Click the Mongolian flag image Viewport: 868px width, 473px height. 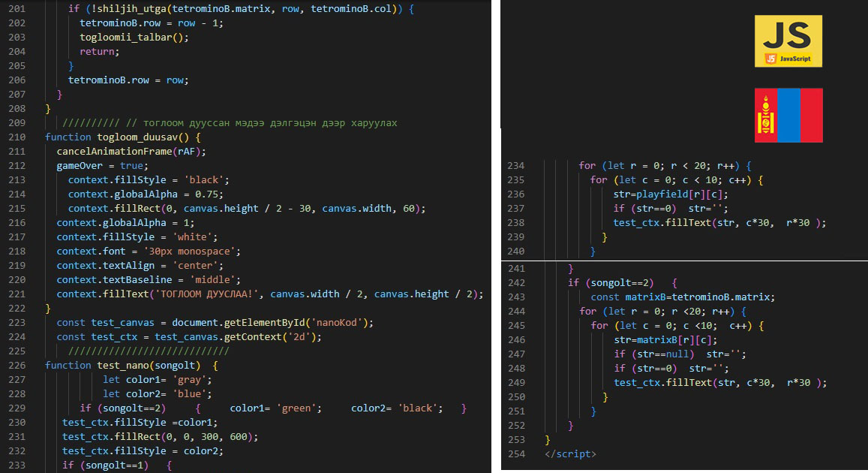(x=788, y=115)
